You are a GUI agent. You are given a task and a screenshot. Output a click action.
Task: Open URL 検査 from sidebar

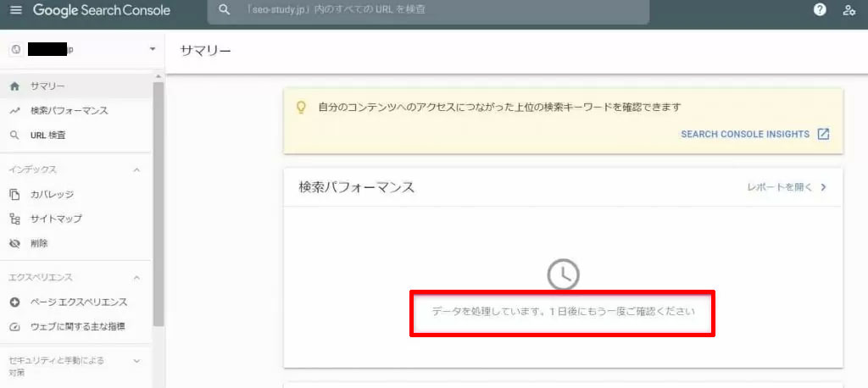[47, 136]
